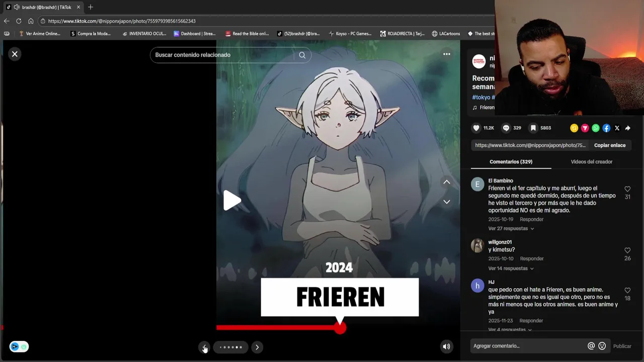Open El Bambino's profile avatar
The image size is (644, 362).
(x=477, y=185)
